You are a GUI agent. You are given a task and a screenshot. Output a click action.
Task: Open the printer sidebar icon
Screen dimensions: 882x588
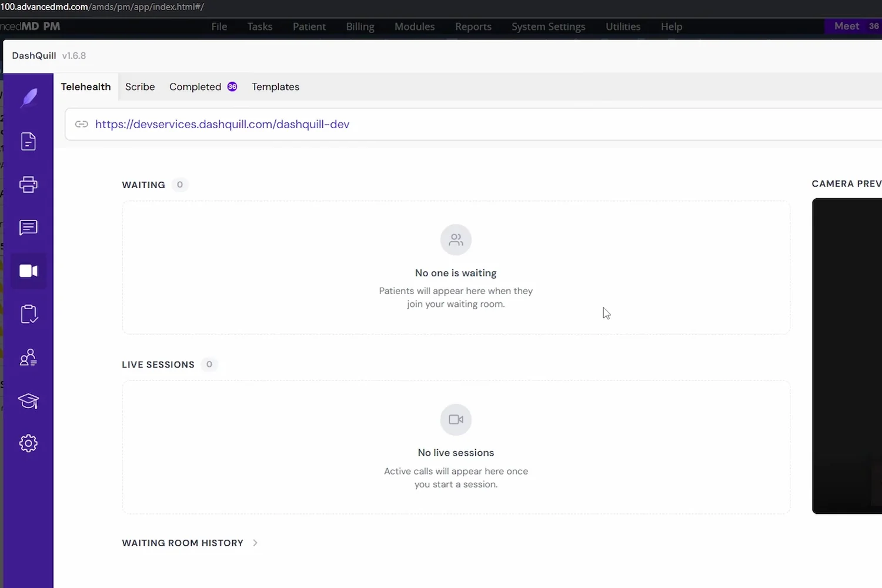(x=28, y=185)
